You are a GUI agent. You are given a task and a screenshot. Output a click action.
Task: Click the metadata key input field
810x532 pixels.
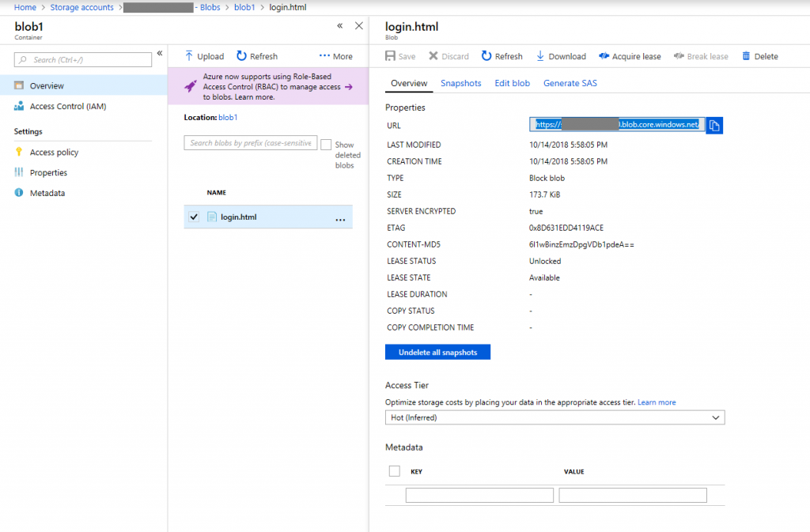(x=479, y=496)
